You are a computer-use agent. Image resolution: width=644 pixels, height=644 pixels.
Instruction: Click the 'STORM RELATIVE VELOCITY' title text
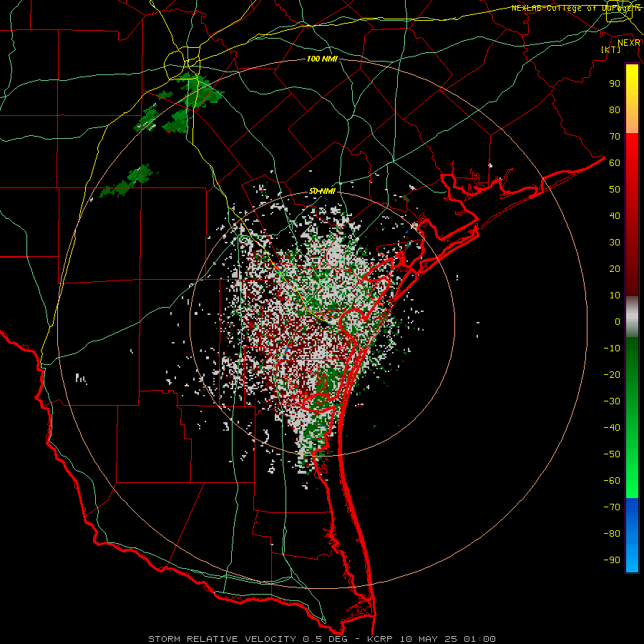pos(222,639)
